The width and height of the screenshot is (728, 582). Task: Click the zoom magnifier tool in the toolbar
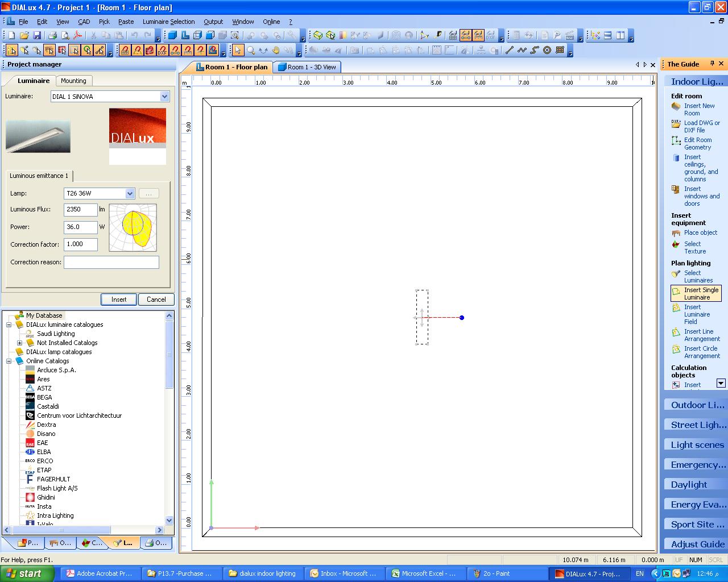point(250,50)
